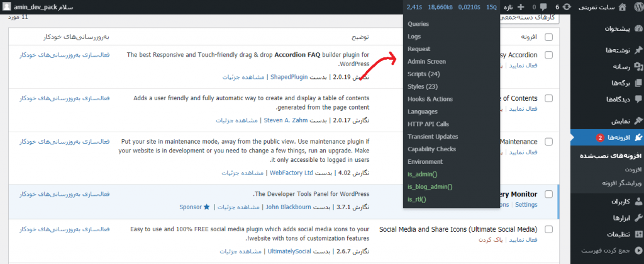Click the updates refresh icon showing 6

click(567, 6)
